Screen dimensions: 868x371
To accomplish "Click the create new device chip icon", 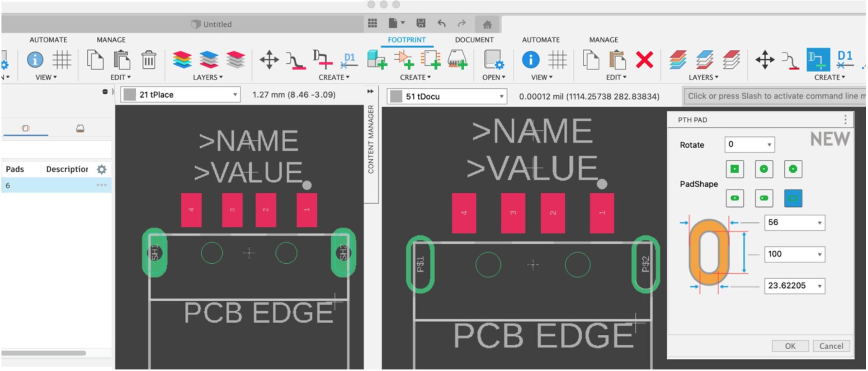I will coord(457,59).
